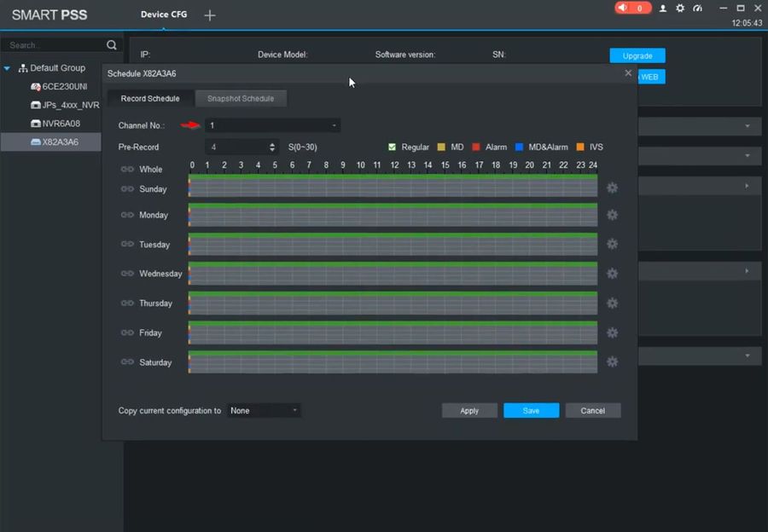Screen dimensions: 768x532
Task: Add a new tab with plus icon
Action: click(x=210, y=15)
